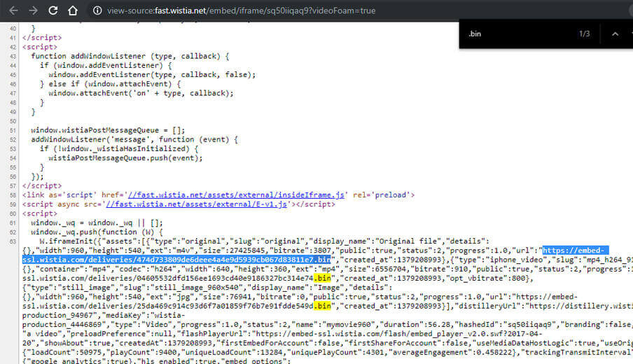
Task: Click the closing </script> tag on line 57
Action: coord(42,185)
